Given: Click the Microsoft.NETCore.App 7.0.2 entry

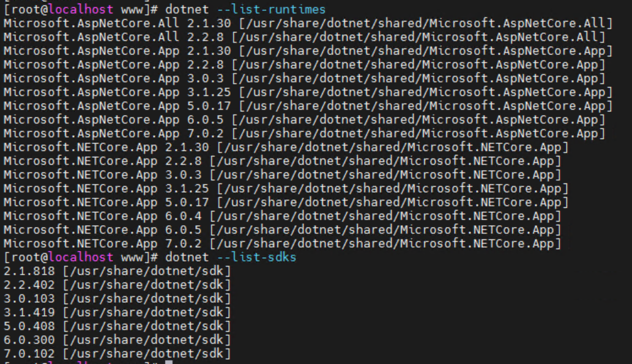Looking at the screenshot, I should click(x=282, y=243).
